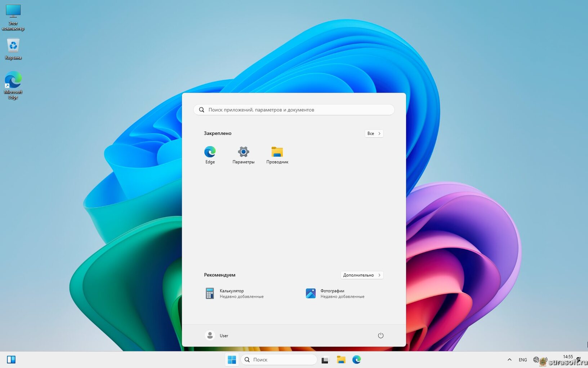Expand recommendations with Дополнительно button

click(362, 275)
